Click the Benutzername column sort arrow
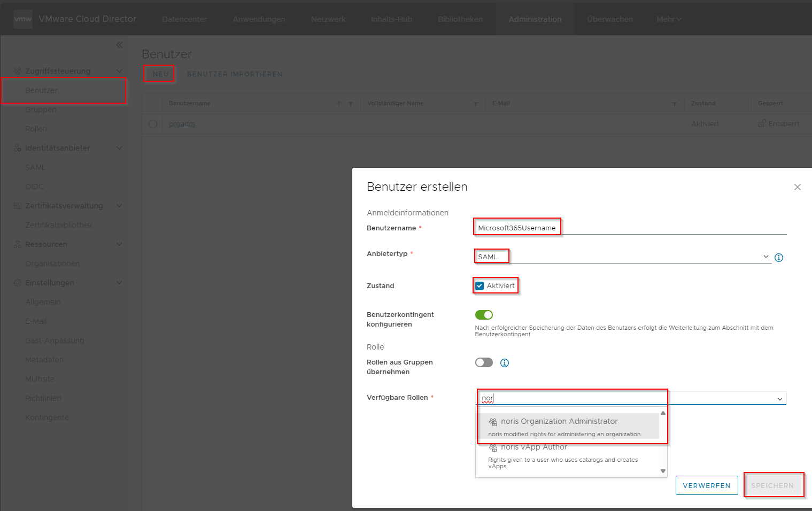The width and height of the screenshot is (812, 511). (338, 104)
